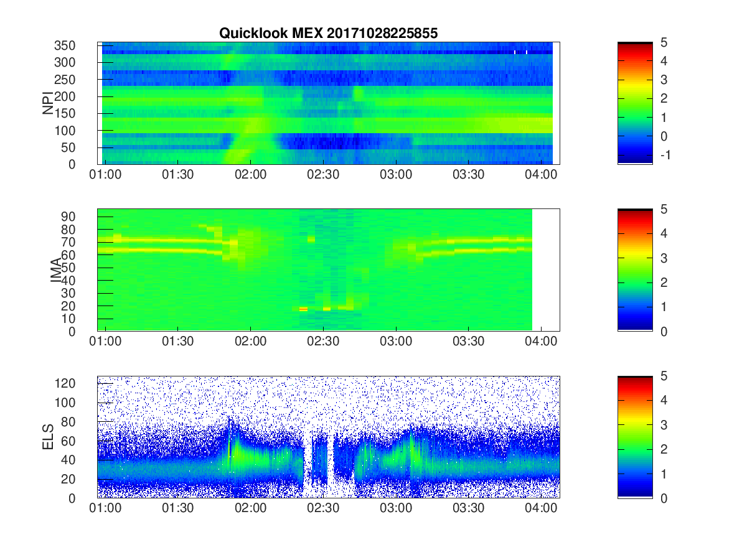Screen dimensions: 747x560
Task: Select the NPI y-axis label
Action: [x=48, y=103]
